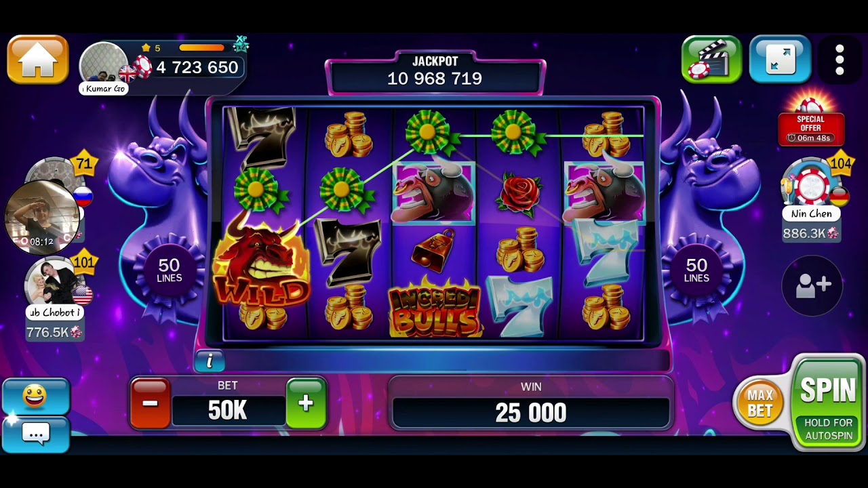The height and width of the screenshot is (488, 868).
Task: Click the level 5 experience progress bar
Action: pyautogui.click(x=201, y=47)
